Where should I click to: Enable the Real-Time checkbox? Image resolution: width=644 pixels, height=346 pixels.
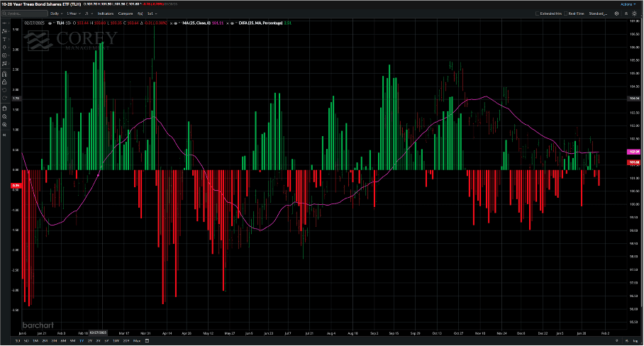565,13
